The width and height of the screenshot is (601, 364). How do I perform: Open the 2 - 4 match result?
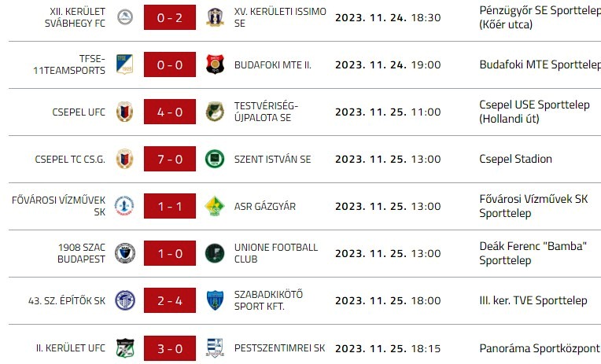[170, 300]
